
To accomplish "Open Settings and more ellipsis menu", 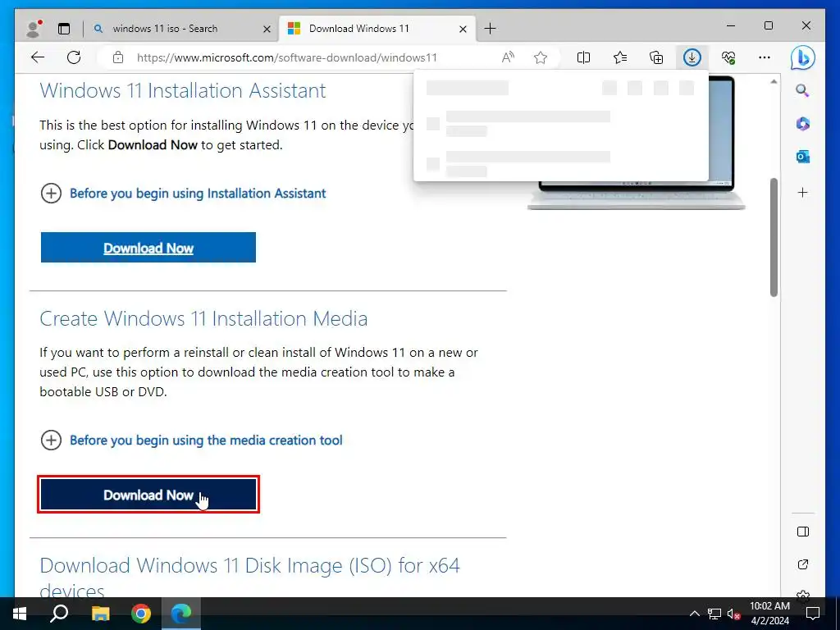I will point(765,57).
